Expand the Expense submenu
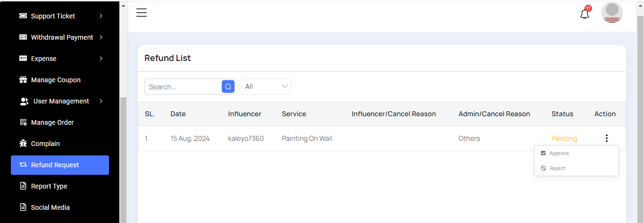 tap(101, 59)
